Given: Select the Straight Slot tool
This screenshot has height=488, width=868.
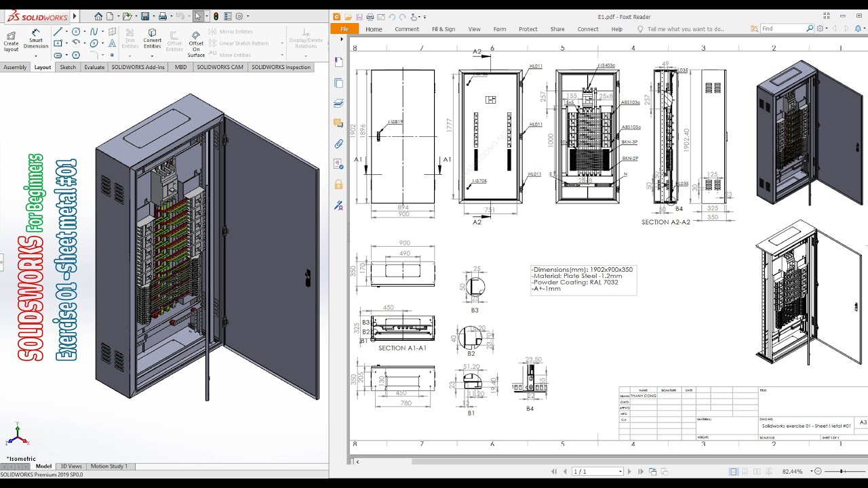Looking at the screenshot, I should [58, 55].
